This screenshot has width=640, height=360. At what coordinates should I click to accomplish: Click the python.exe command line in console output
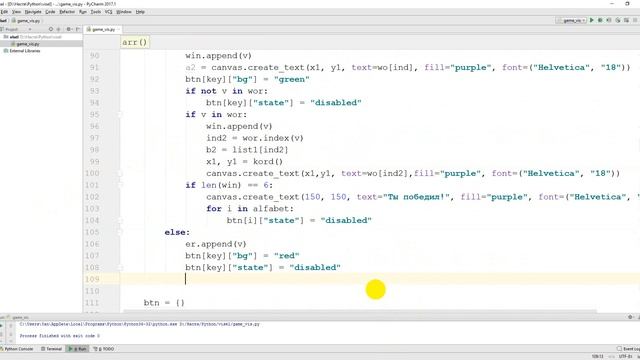(x=139, y=324)
